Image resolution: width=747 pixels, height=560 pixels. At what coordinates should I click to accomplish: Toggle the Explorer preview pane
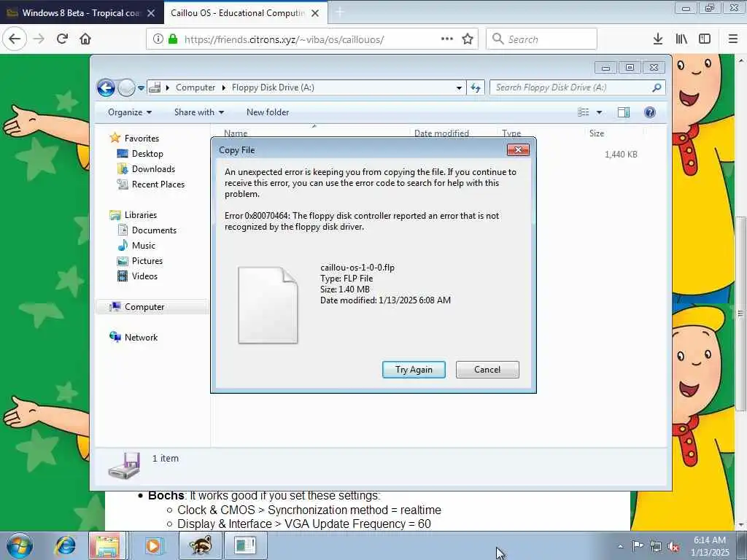(624, 112)
